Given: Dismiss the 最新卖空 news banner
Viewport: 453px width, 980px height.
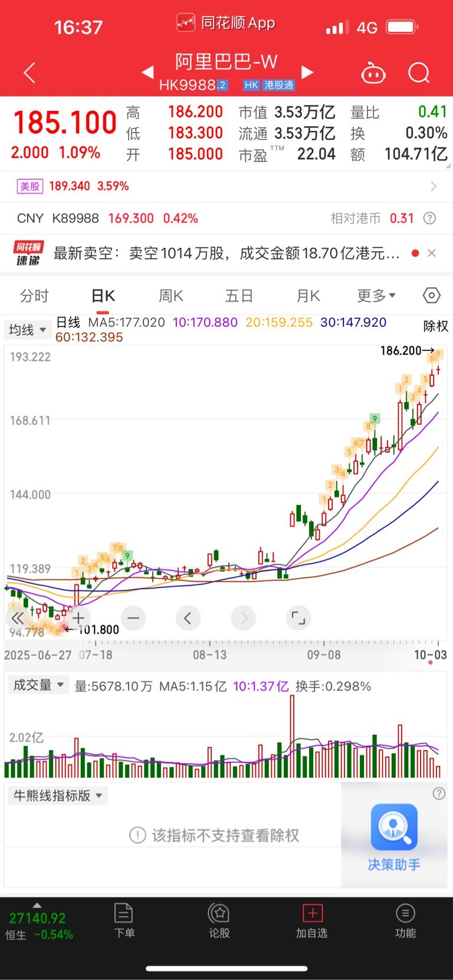Looking at the screenshot, I should (432, 253).
